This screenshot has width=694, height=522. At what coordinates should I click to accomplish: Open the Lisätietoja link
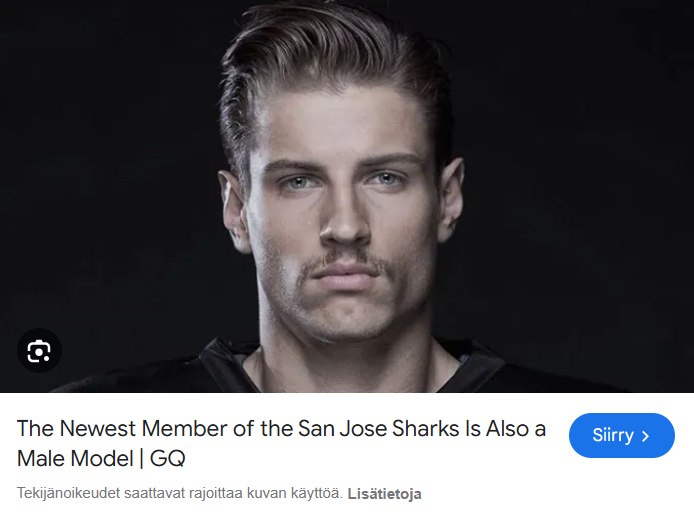384,494
